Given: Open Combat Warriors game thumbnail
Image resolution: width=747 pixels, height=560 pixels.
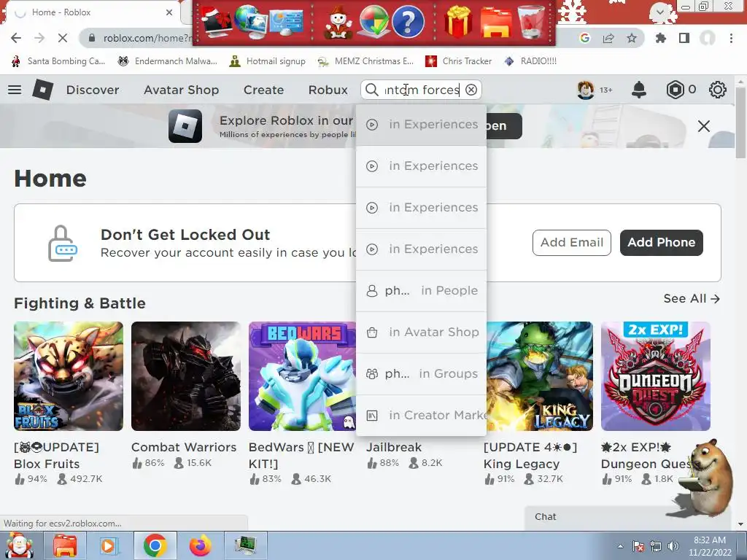Looking at the screenshot, I should [186, 376].
